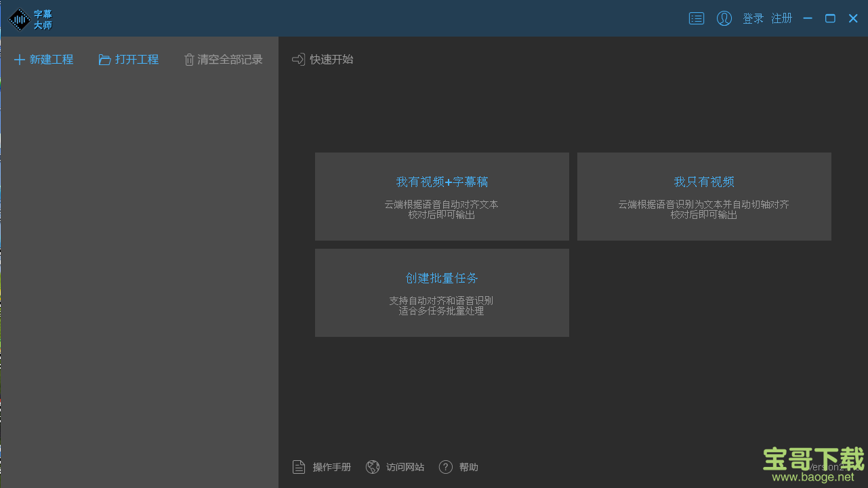Click the arrow icon beside 快速开始
868x488 pixels.
click(298, 60)
